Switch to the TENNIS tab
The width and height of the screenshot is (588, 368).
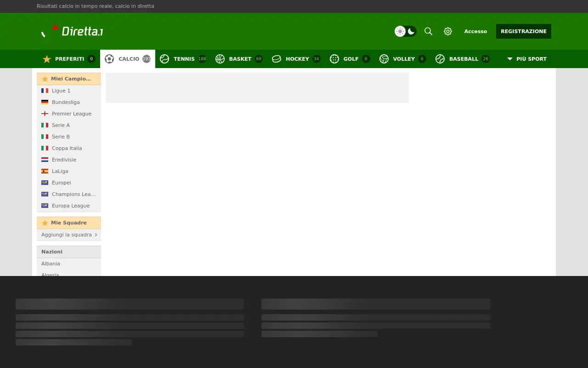(x=183, y=59)
